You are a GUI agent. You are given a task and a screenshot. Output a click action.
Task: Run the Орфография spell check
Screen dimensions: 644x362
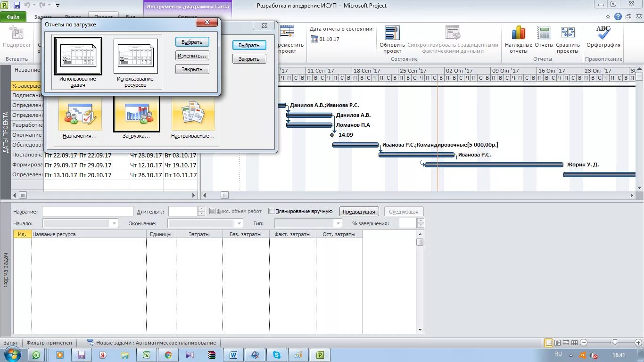pyautogui.click(x=603, y=36)
